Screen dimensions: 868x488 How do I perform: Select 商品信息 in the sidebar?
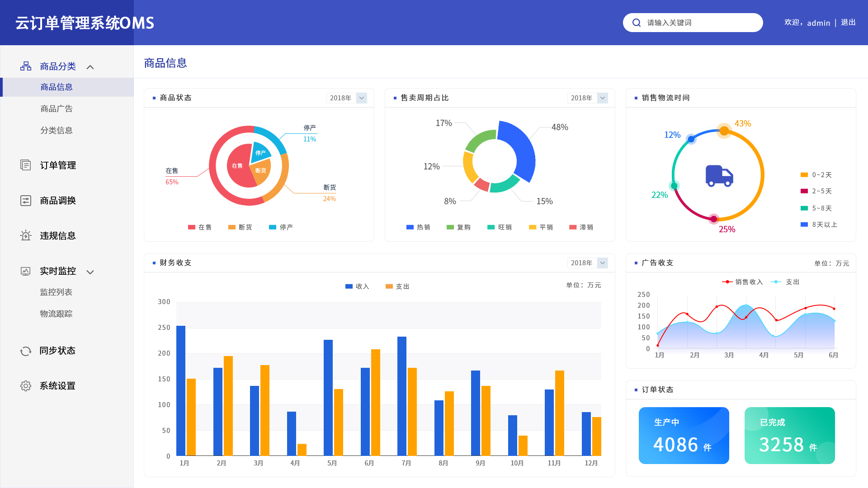pos(67,87)
